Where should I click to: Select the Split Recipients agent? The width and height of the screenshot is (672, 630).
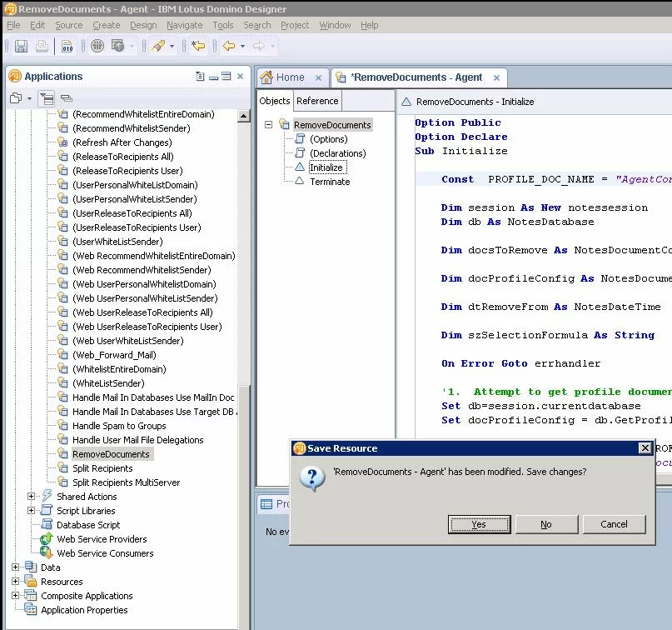102,468
